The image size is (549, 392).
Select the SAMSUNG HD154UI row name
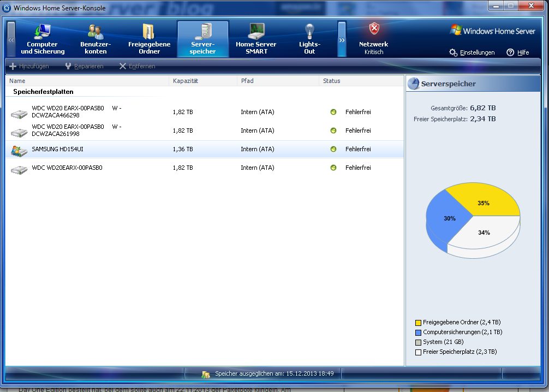click(x=57, y=149)
